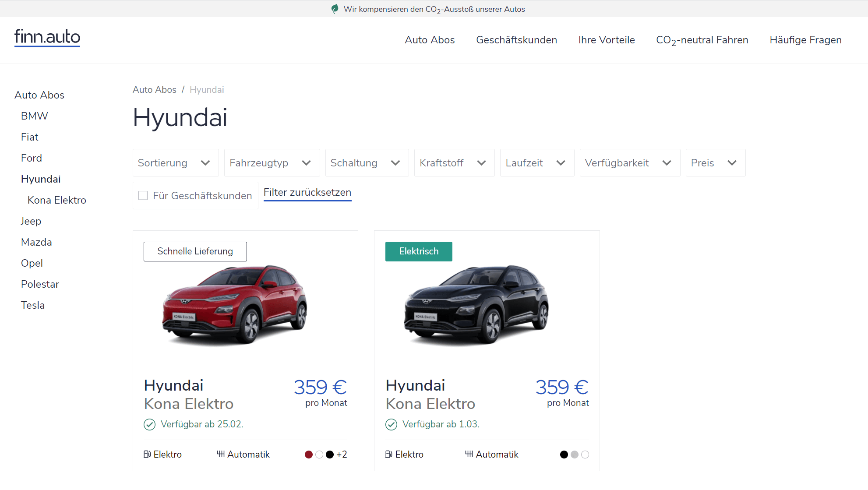Select Hyundai in sidebar
Screen dimensions: 868x490
coord(41,179)
